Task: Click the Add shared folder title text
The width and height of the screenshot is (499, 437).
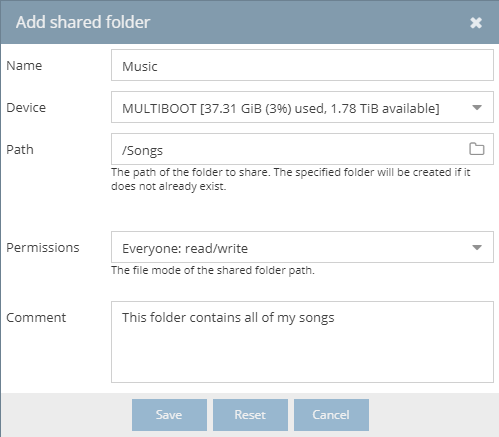Action: click(x=83, y=22)
